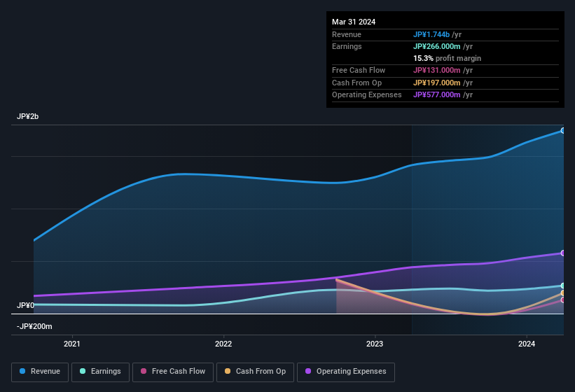Screen dimensions: 575x392
Task: Click the Cash From Op label in the tooltip
Action: click(356, 83)
